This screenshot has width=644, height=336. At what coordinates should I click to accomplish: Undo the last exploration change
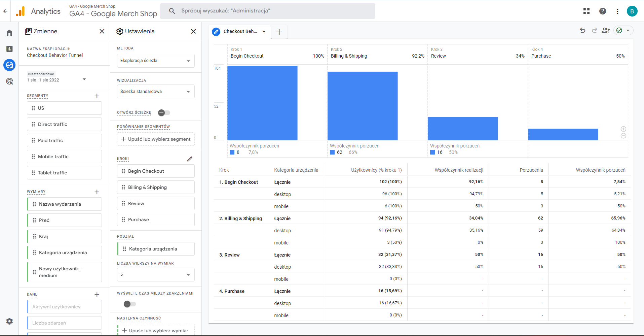[582, 30]
